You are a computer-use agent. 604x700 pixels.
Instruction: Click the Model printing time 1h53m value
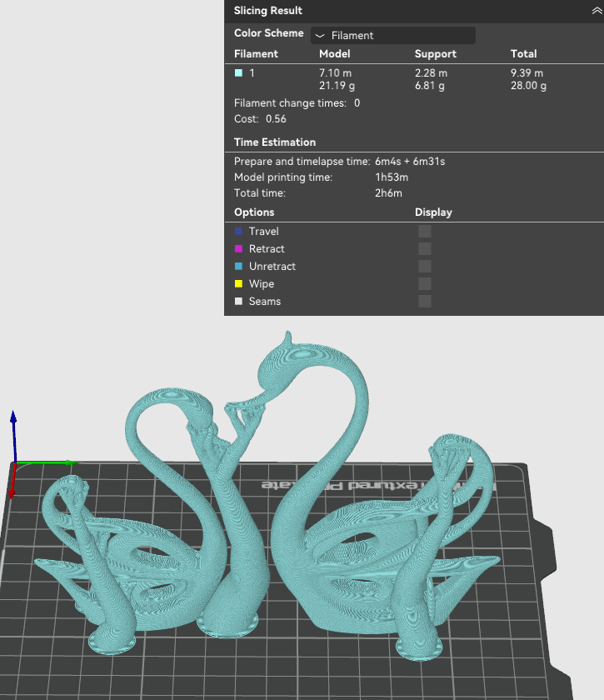(392, 177)
